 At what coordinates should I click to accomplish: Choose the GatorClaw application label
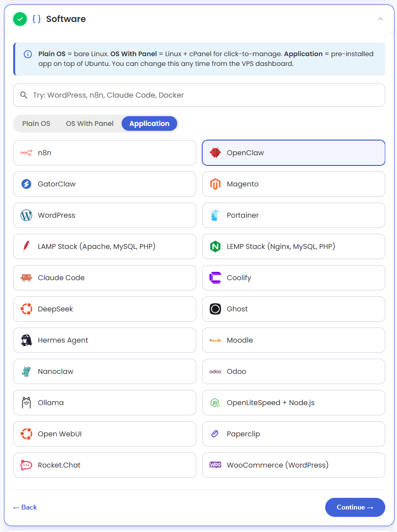tap(57, 184)
